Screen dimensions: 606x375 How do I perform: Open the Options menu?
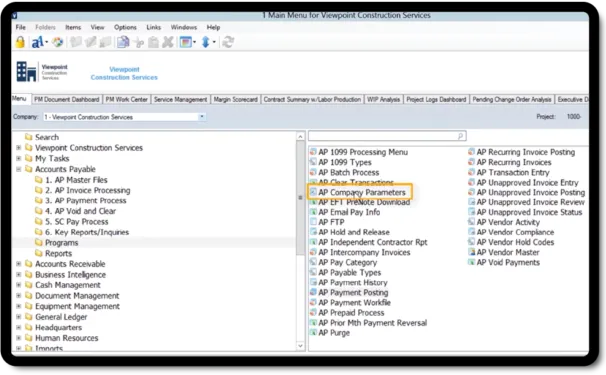tap(125, 27)
